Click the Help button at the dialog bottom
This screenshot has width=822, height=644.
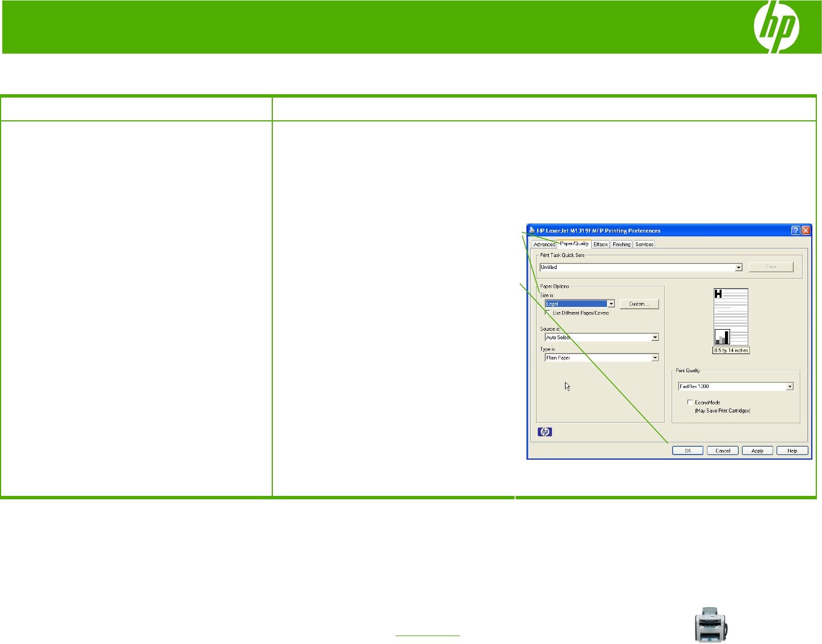(793, 451)
